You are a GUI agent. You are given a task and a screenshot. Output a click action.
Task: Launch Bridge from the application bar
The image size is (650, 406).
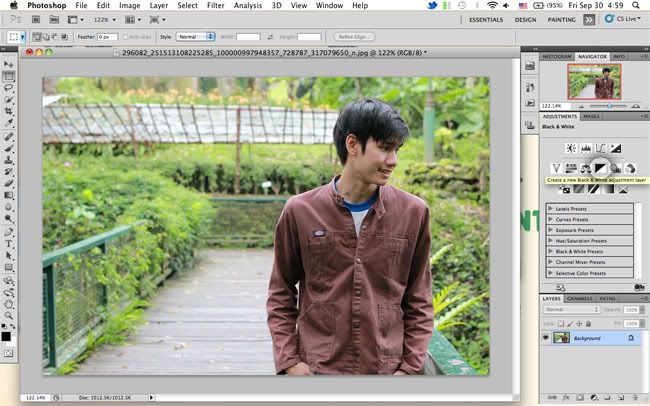click(36, 19)
